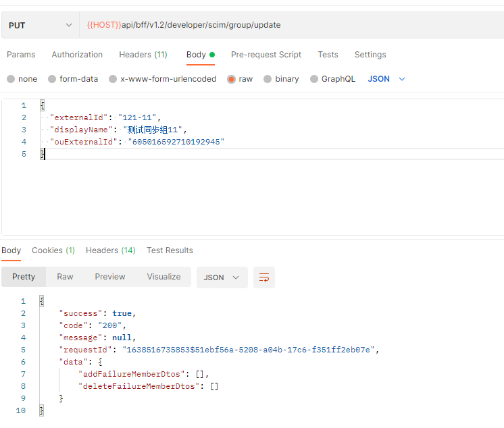Open the Authorization tab
Image resolution: width=504 pixels, height=428 pixels.
coord(77,55)
